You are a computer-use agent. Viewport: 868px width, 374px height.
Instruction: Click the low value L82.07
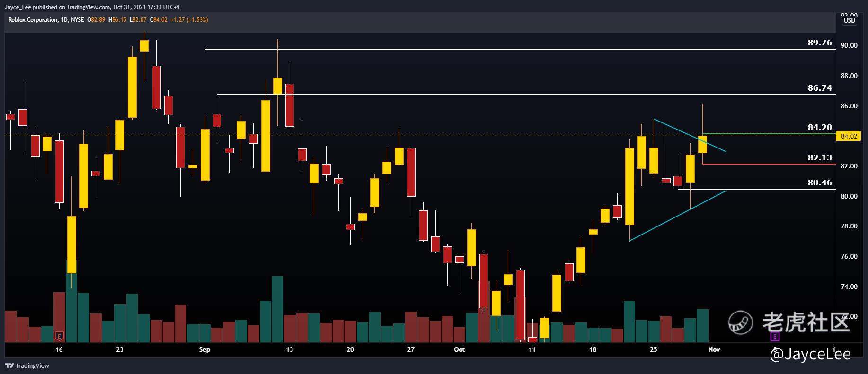pos(138,20)
